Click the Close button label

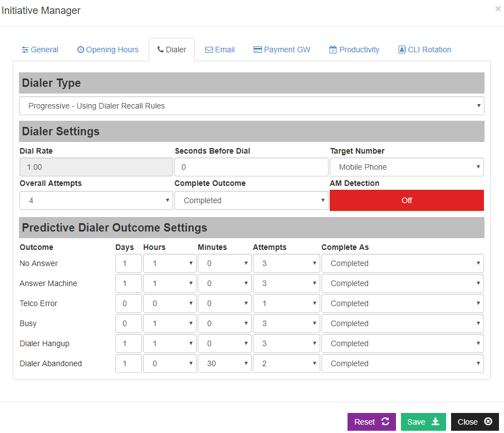(x=467, y=422)
